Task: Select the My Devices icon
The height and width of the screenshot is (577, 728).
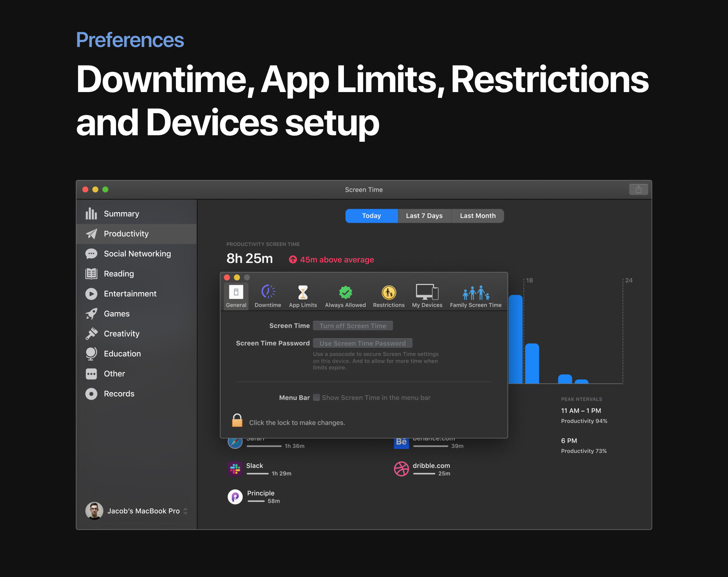Action: (x=427, y=292)
